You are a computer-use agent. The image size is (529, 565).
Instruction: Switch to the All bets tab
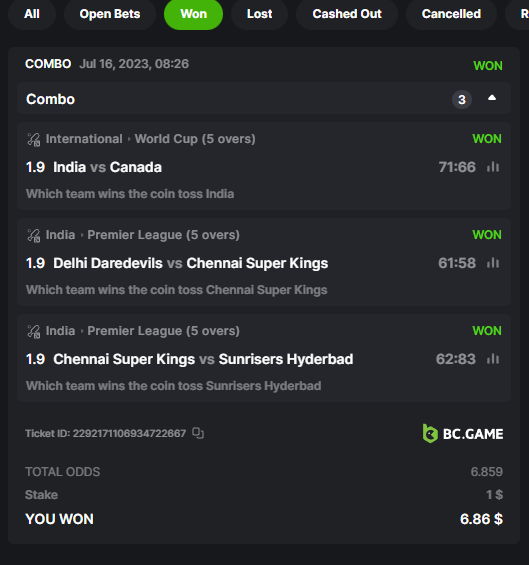coord(32,14)
